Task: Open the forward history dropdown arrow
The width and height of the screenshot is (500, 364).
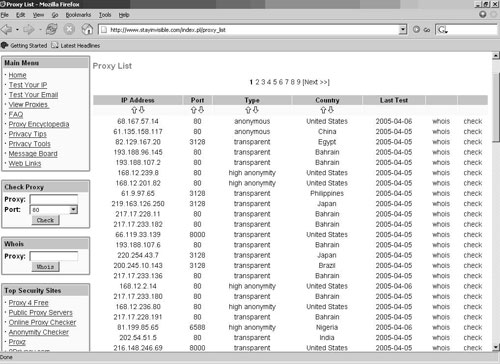Action: tap(40, 30)
